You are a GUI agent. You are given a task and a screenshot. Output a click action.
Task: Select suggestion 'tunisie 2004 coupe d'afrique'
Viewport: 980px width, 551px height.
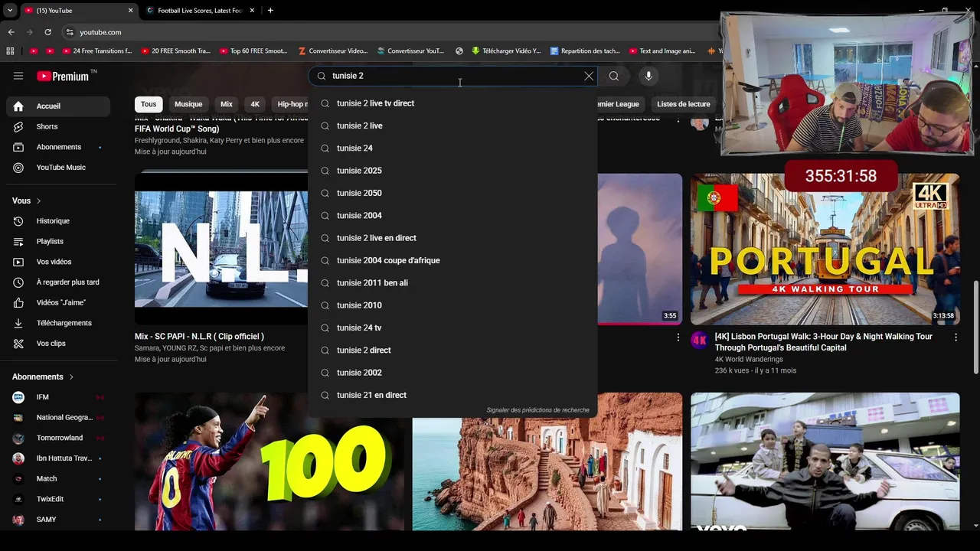click(452, 260)
